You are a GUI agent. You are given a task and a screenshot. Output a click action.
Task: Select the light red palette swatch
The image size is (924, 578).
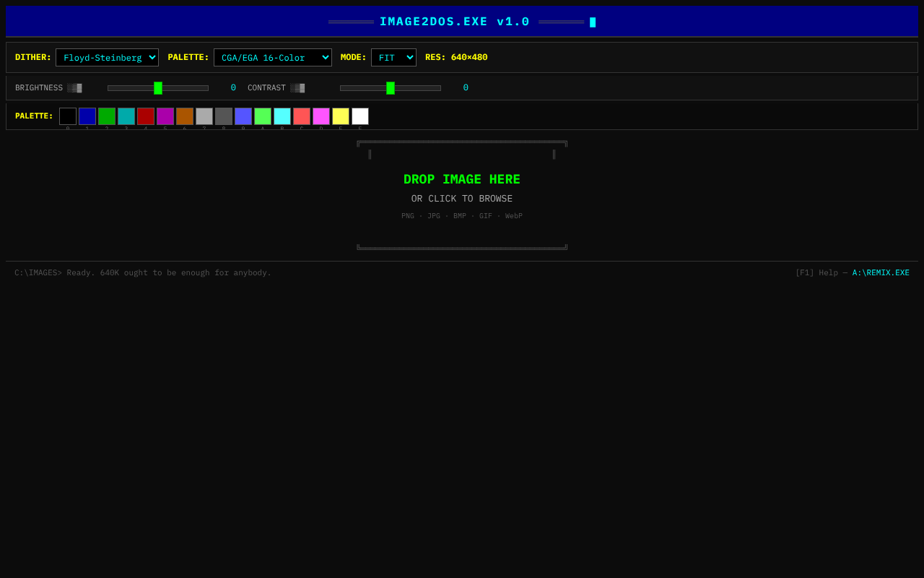pyautogui.click(x=302, y=116)
